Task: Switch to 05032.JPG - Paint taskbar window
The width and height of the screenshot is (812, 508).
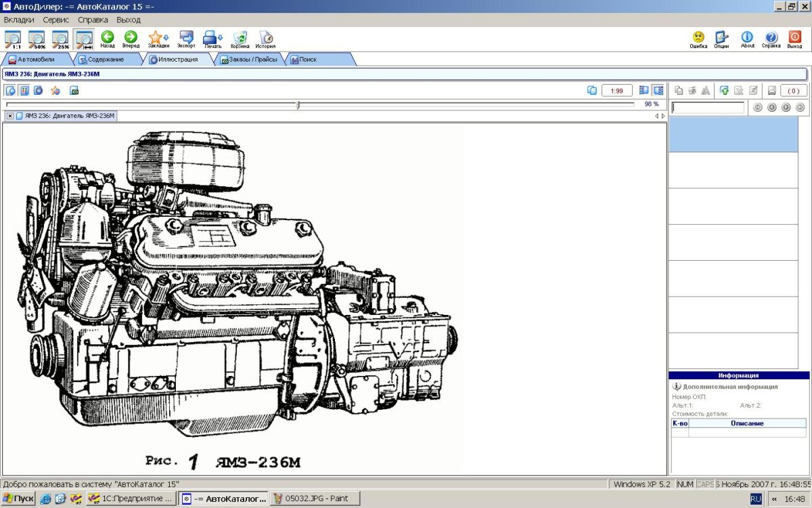Action: (x=315, y=499)
